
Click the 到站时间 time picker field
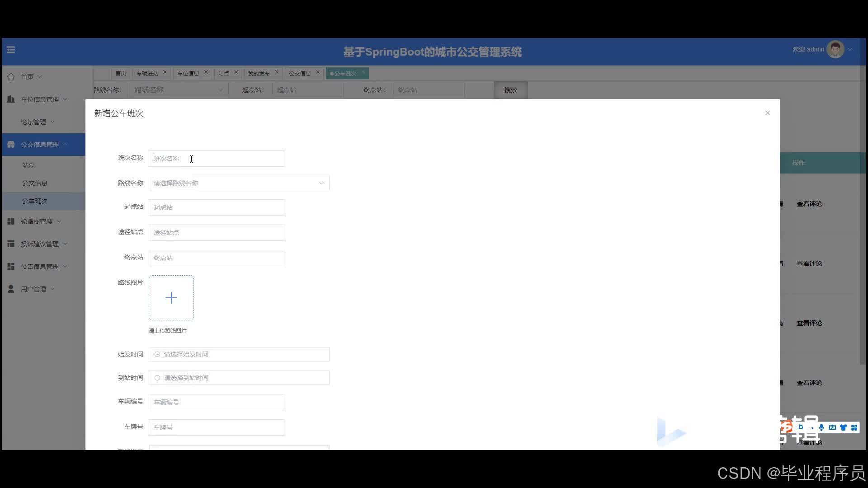(239, 378)
